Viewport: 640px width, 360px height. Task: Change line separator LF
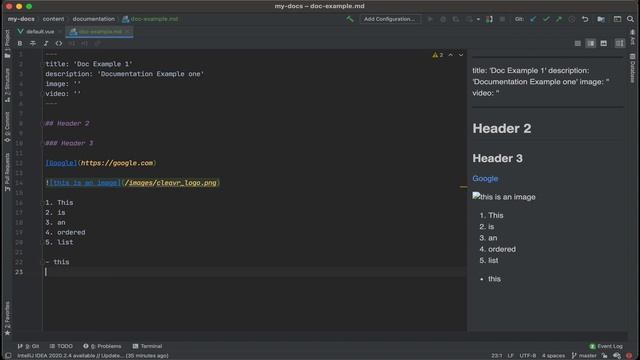point(511,356)
